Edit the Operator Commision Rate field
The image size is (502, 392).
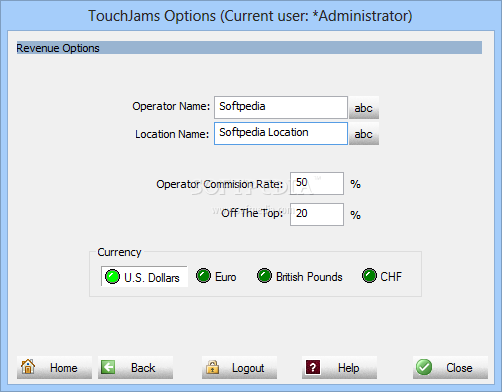click(317, 183)
